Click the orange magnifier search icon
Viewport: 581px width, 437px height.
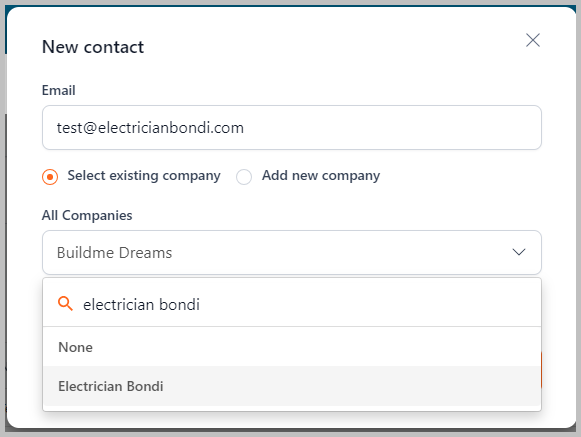tap(65, 304)
